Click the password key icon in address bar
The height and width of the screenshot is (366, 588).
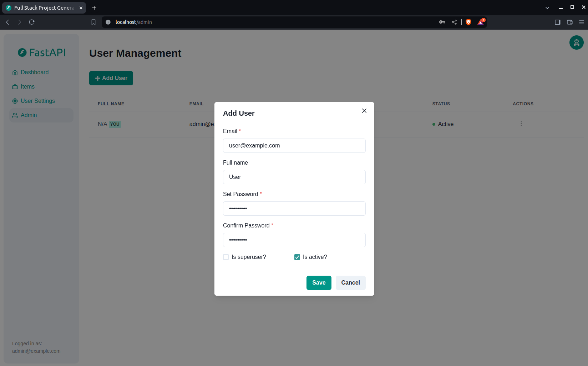click(442, 22)
